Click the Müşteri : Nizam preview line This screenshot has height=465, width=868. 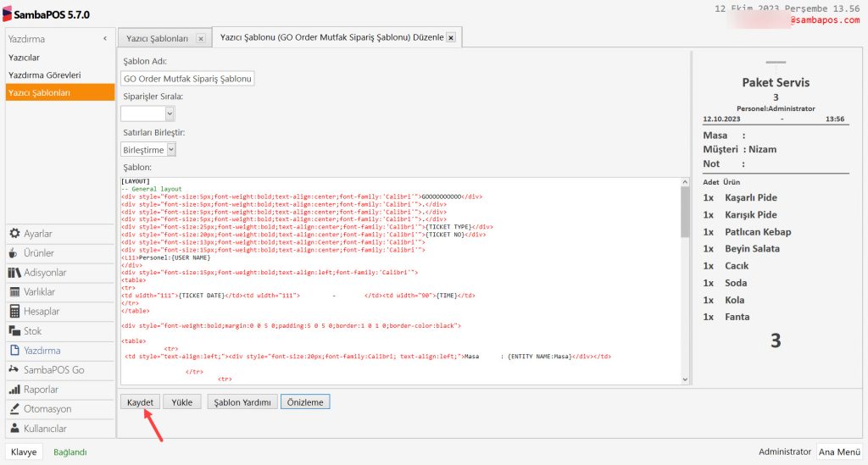tap(739, 149)
